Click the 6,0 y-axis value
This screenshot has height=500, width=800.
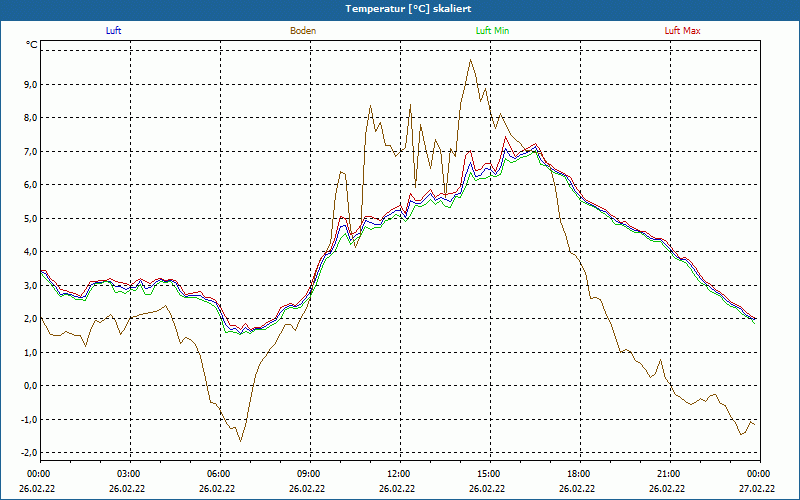31,185
